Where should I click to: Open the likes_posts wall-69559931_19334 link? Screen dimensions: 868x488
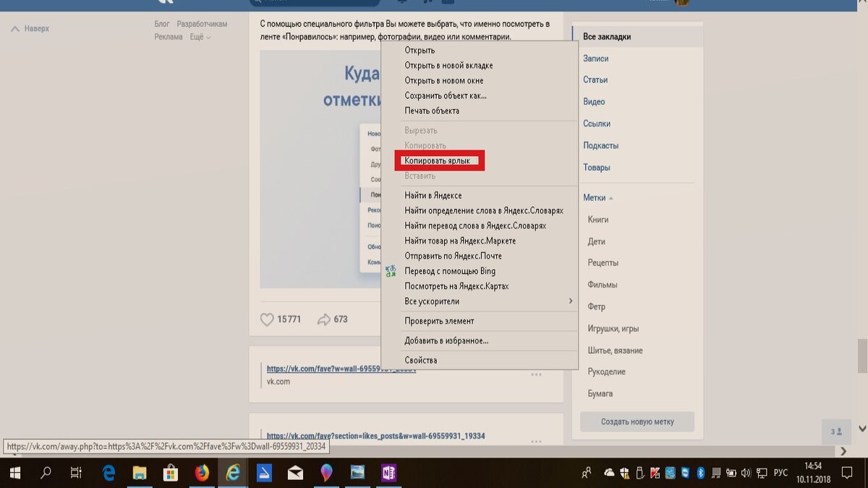click(375, 436)
